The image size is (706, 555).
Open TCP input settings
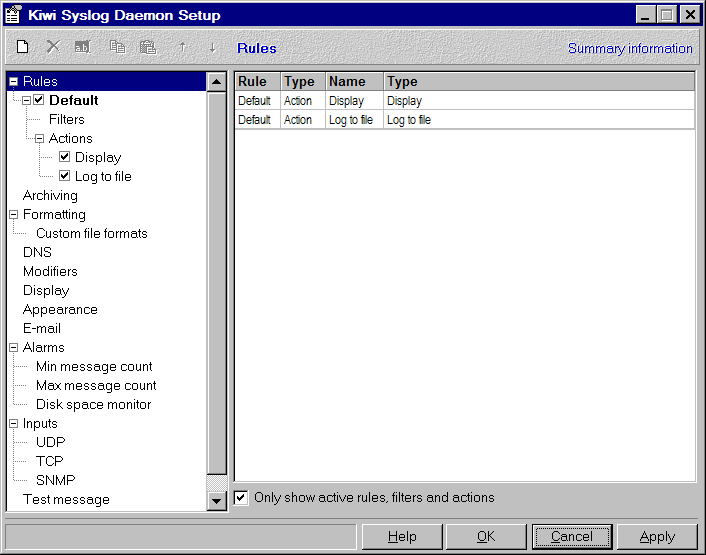[50, 461]
